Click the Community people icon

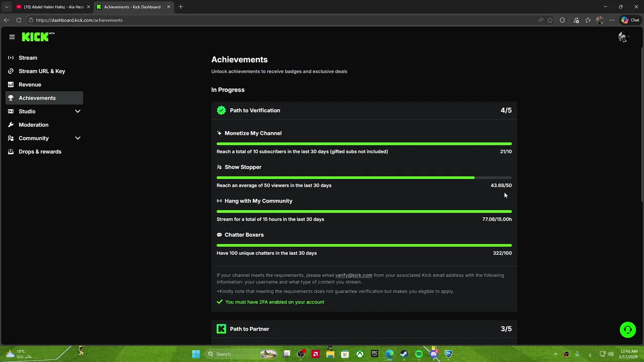click(11, 138)
